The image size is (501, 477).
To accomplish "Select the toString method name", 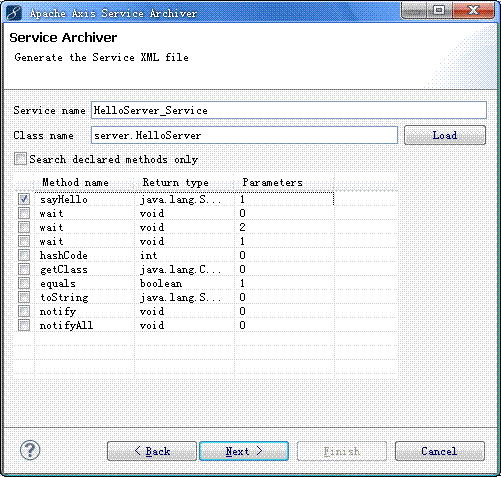I will (x=64, y=297).
